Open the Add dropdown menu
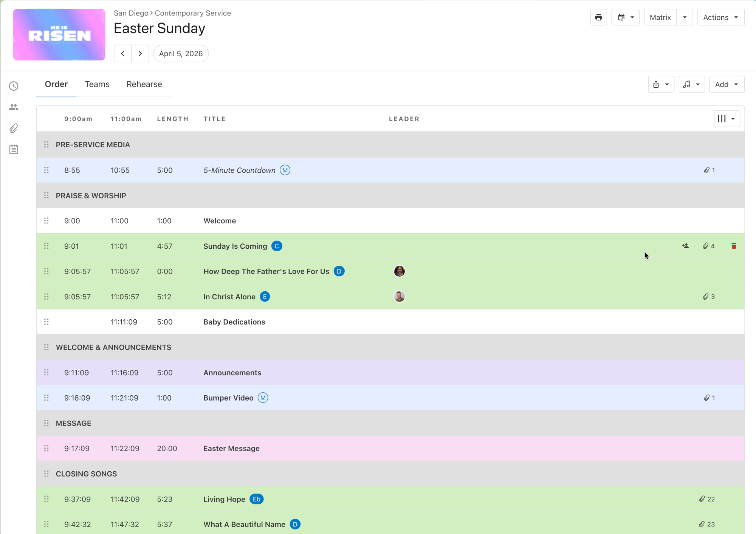 coord(727,84)
